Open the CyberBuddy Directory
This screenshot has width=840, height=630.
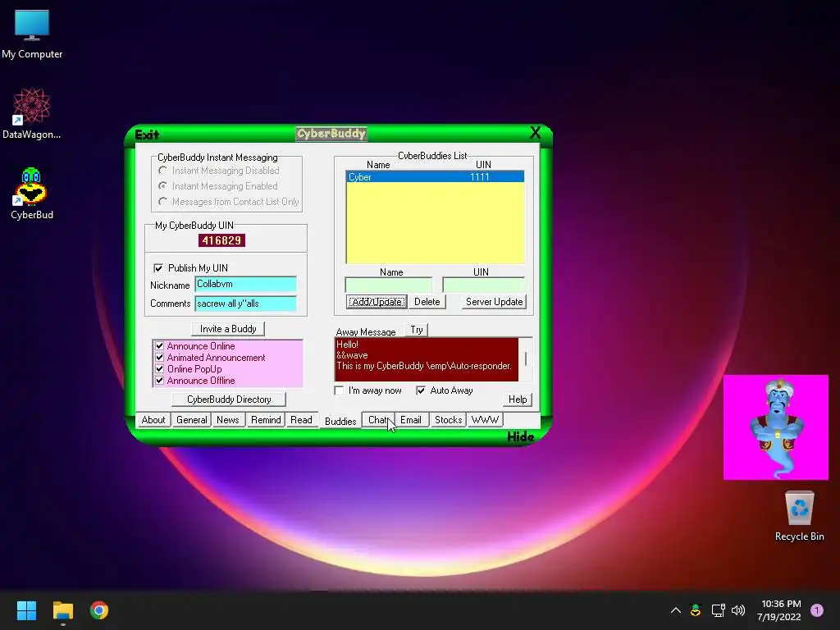229,399
